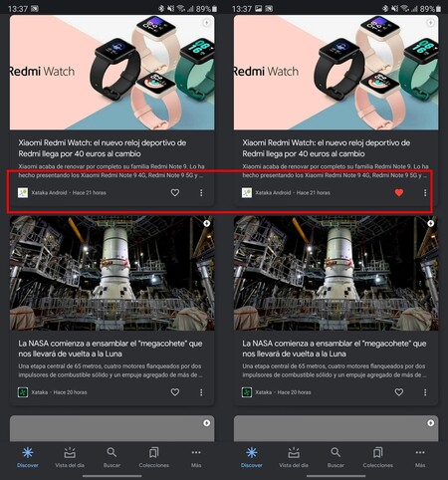Tap Bluetooth icon in left phone status bar
The height and width of the screenshot is (480, 448).
pyautogui.click(x=161, y=8)
